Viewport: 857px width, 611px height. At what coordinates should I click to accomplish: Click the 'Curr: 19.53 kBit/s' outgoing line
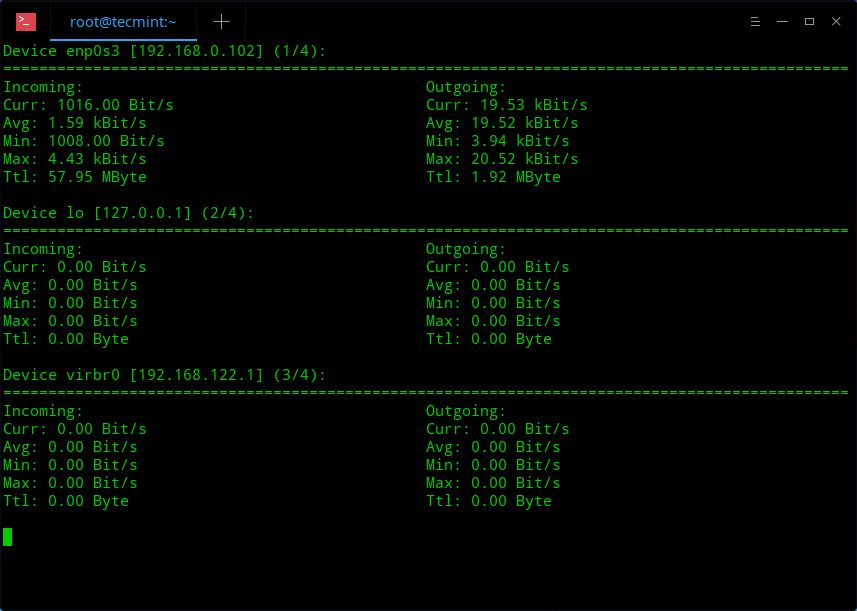pos(507,105)
